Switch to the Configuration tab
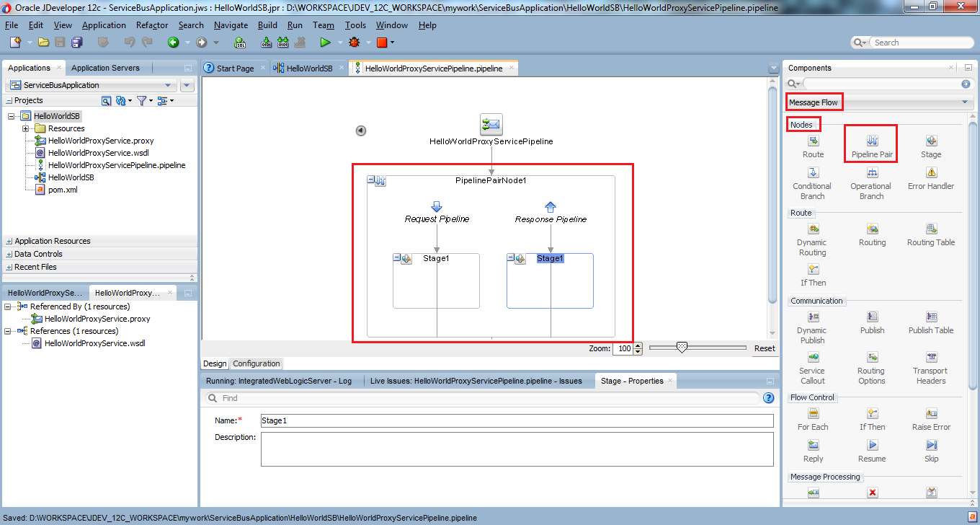 (257, 363)
